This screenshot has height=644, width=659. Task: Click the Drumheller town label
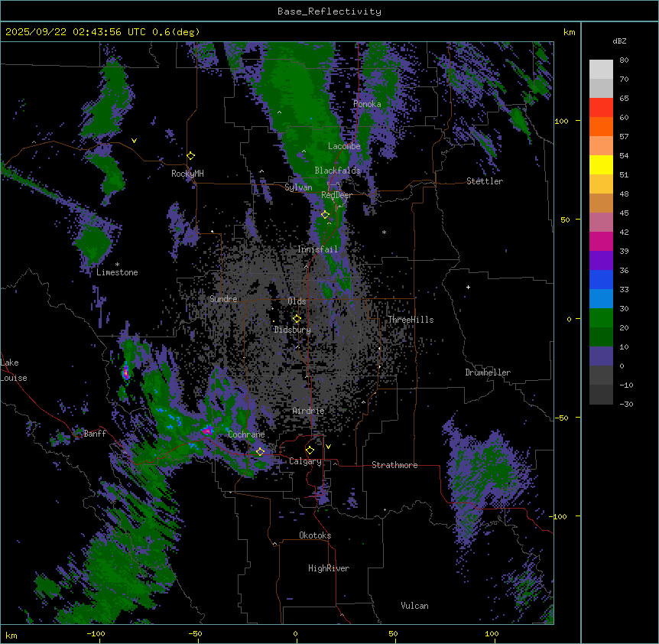point(488,372)
